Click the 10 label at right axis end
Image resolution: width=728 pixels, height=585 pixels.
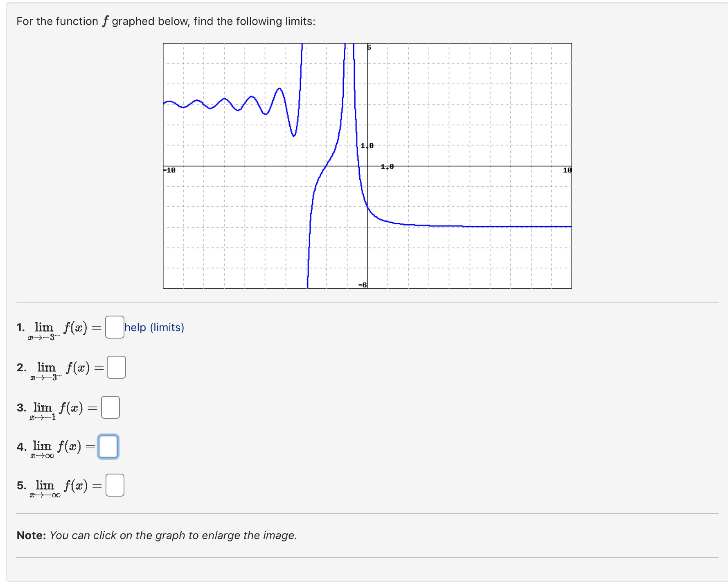[567, 170]
